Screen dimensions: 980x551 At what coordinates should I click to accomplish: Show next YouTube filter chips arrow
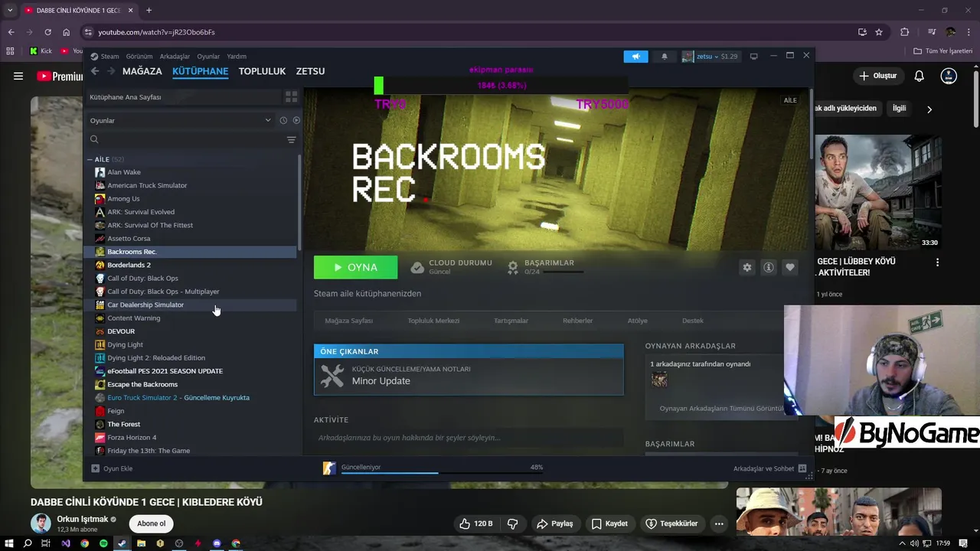point(929,109)
